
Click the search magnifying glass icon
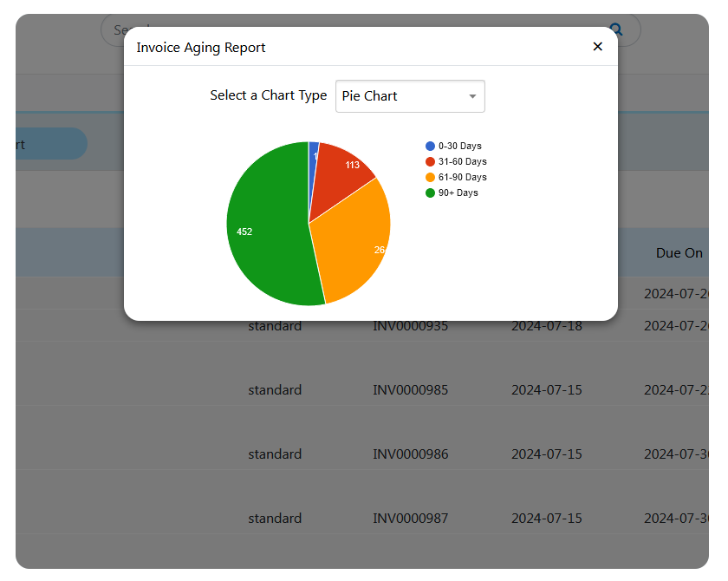[x=615, y=29]
